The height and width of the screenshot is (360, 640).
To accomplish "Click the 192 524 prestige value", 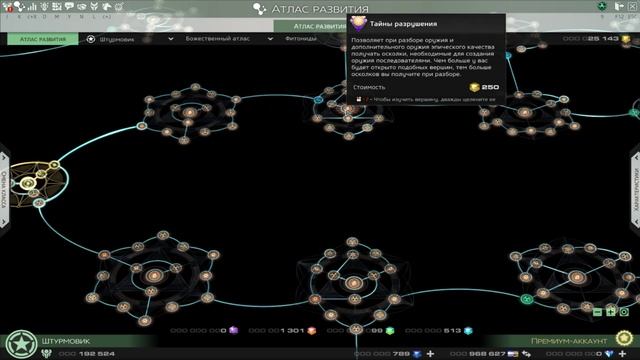I will click(x=98, y=354).
